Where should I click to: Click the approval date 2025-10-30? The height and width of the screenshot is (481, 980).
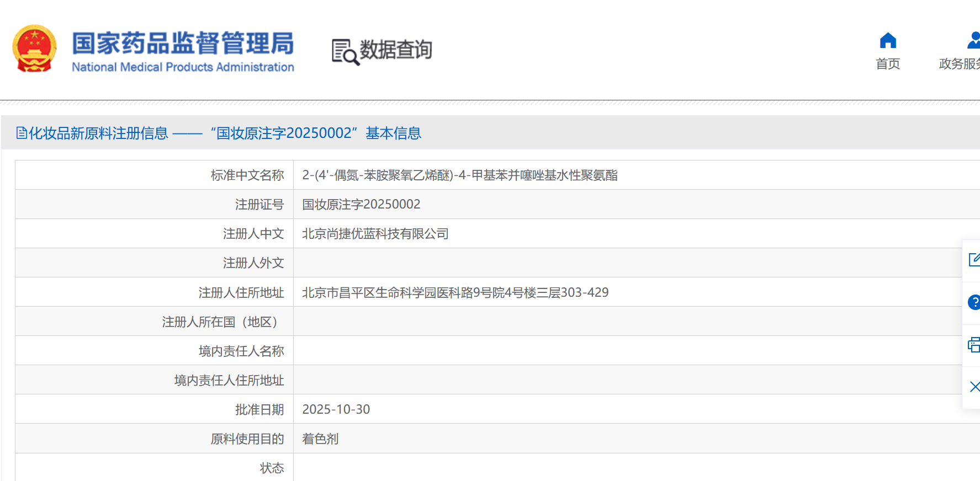coord(336,409)
